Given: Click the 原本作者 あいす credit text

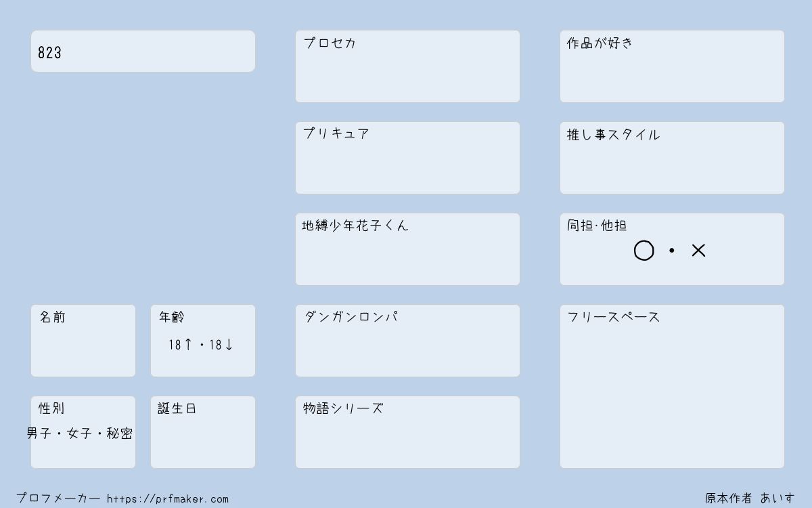Looking at the screenshot, I should [750, 499].
